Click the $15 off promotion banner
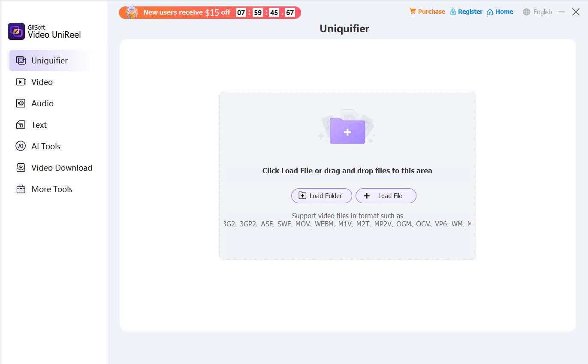 [210, 12]
